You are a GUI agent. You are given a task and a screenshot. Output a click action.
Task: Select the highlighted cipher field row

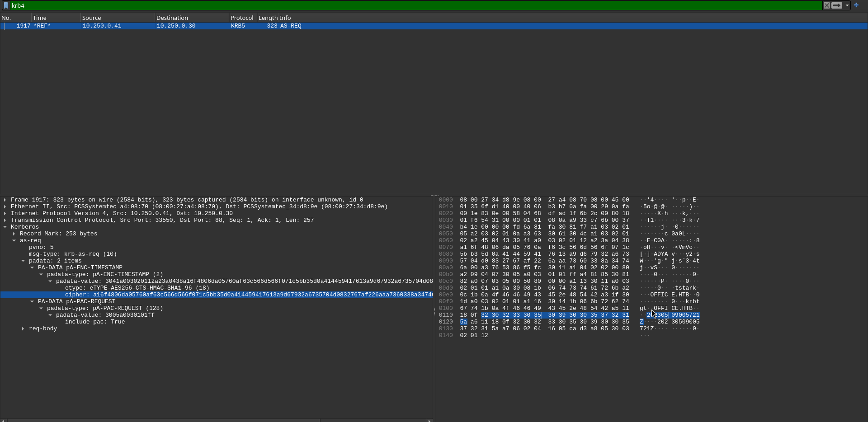coord(217,295)
